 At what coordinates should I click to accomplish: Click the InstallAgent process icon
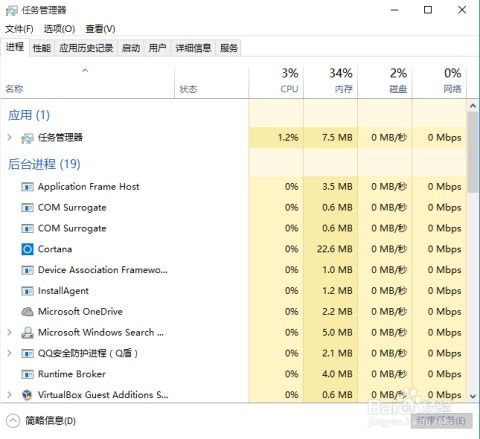tap(27, 291)
